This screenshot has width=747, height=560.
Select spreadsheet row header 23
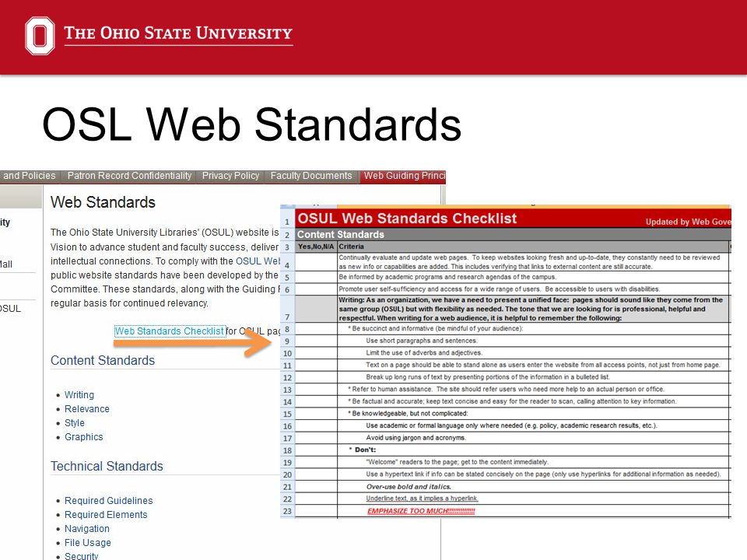(287, 511)
